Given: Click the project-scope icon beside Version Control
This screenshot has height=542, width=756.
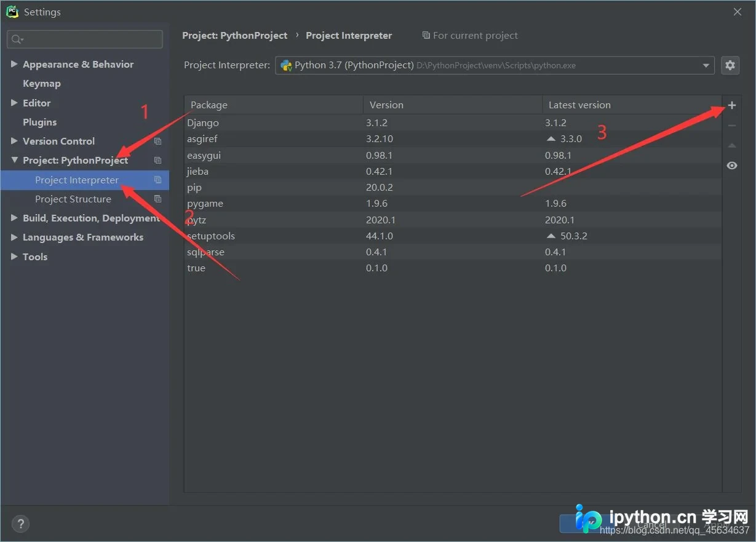Looking at the screenshot, I should (157, 141).
